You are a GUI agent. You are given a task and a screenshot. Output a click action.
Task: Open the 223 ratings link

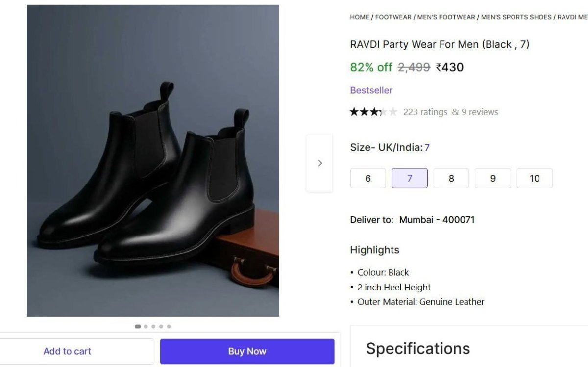[425, 112]
